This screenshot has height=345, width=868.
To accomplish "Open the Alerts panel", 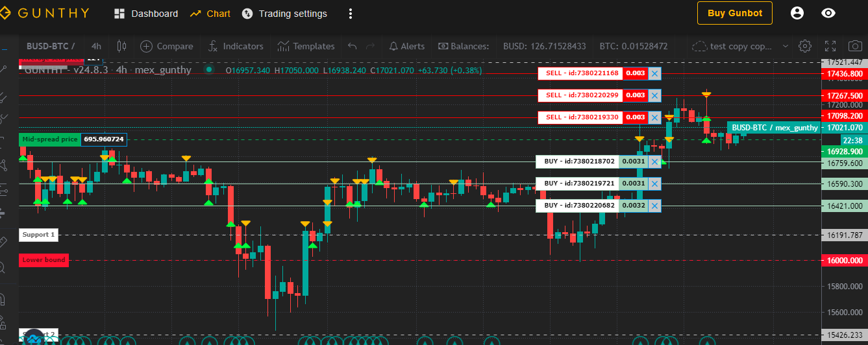I will [x=406, y=46].
